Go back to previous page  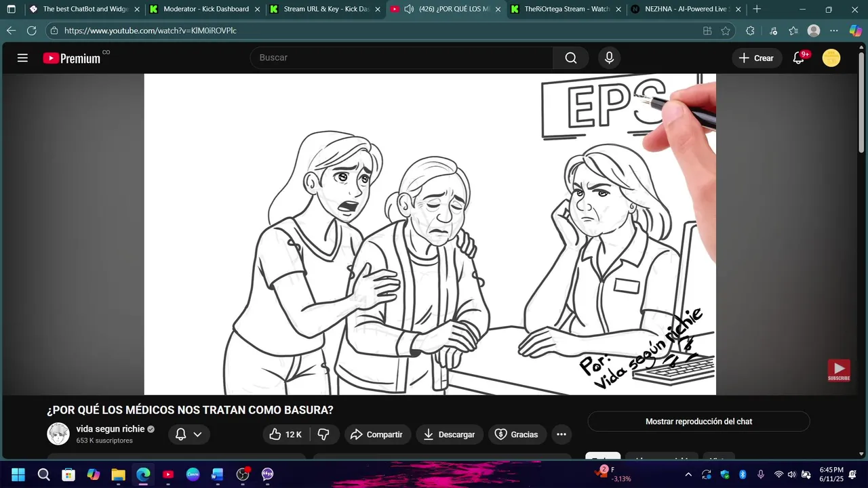(11, 30)
